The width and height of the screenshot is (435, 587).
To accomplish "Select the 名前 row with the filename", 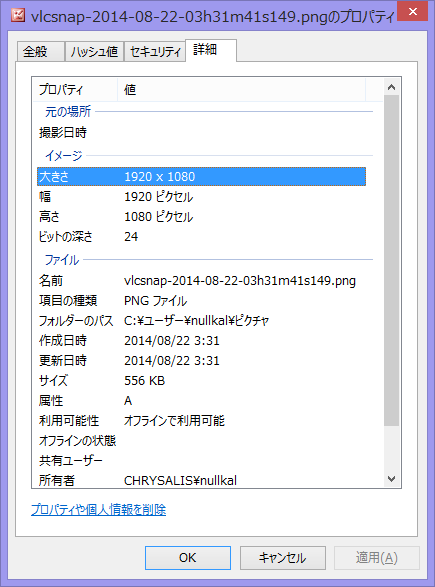I will click(201, 280).
